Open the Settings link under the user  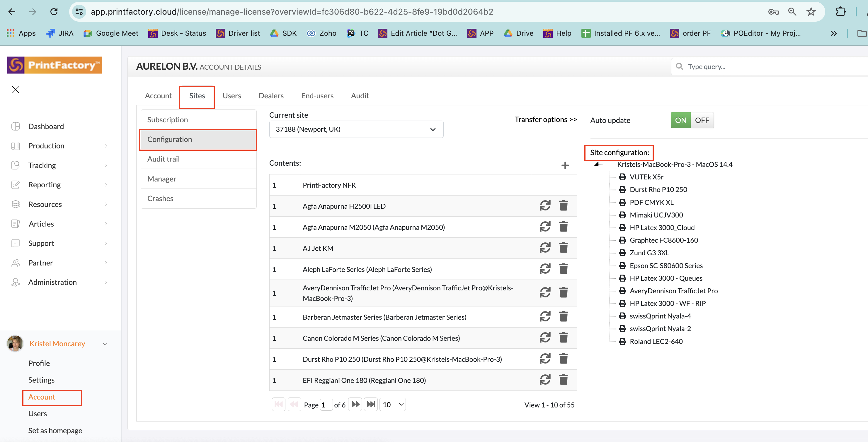[x=41, y=380]
